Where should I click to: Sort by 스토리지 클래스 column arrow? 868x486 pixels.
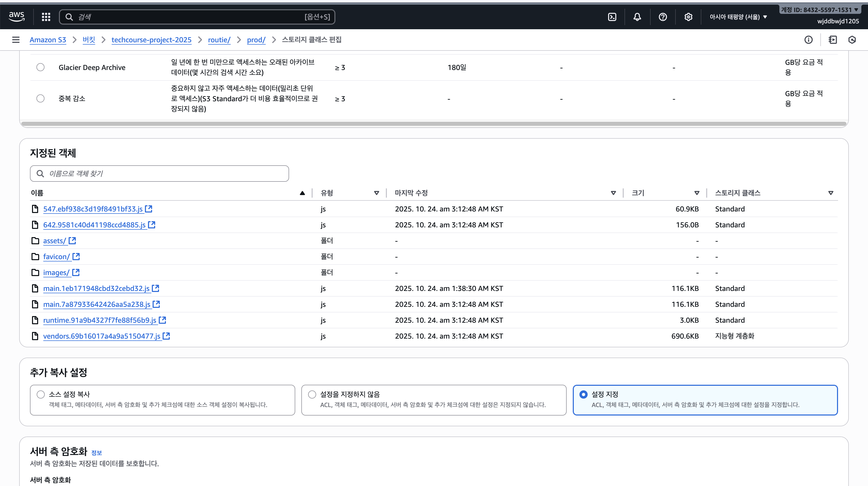point(831,193)
